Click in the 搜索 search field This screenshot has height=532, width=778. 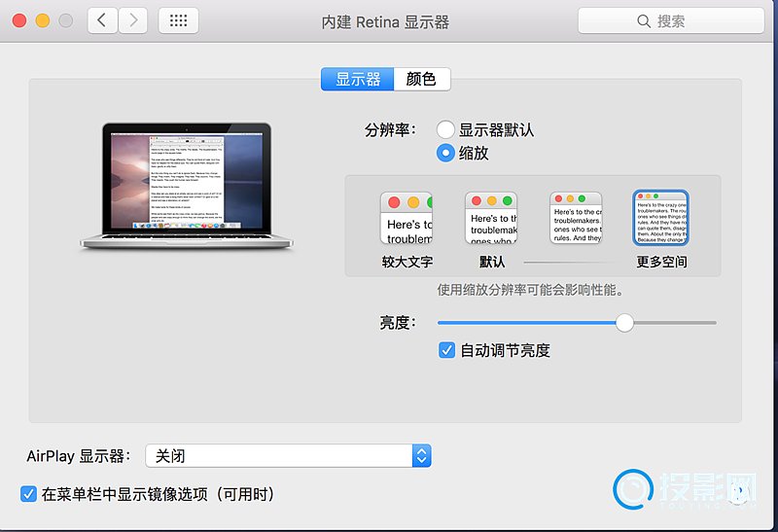point(681,21)
